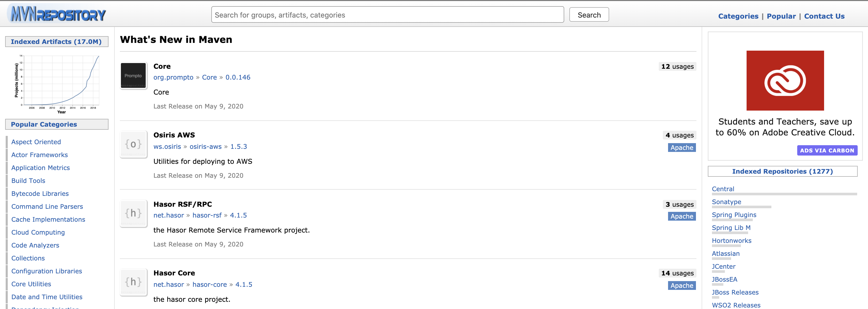Open version 0.0.146 of Core
This screenshot has width=868, height=309.
point(238,78)
